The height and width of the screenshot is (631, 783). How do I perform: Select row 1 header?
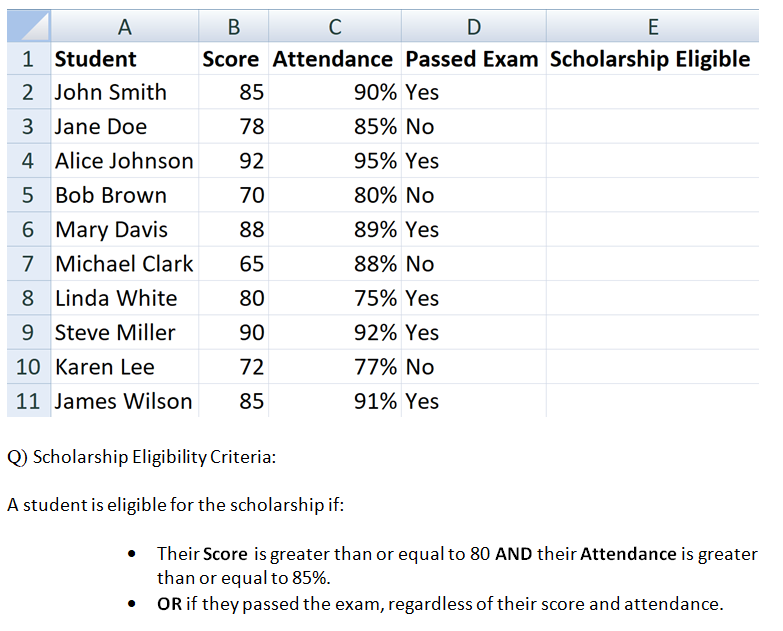[27, 59]
